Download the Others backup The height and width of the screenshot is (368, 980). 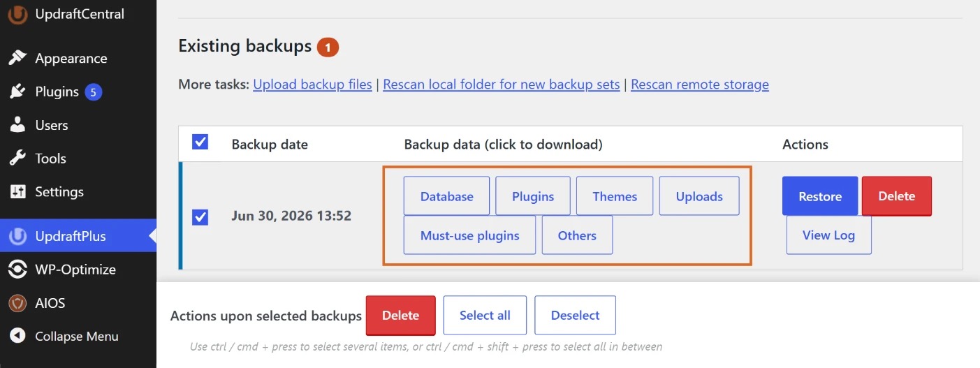pos(577,235)
